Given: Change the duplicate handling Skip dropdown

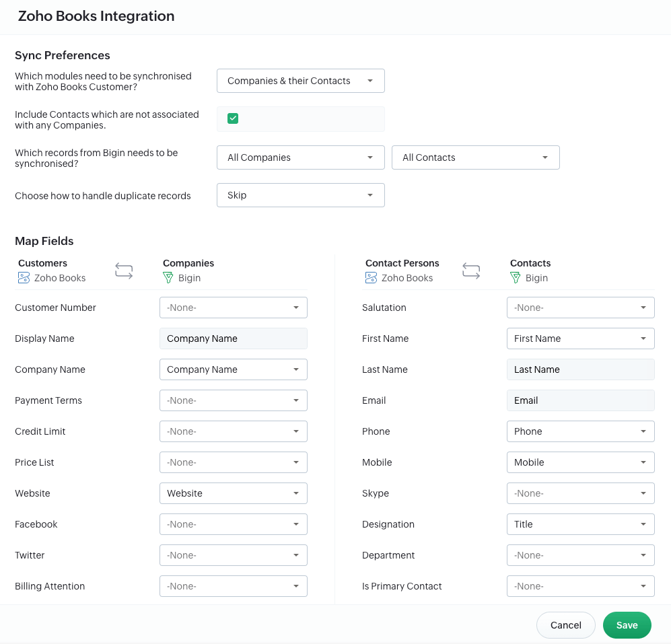Looking at the screenshot, I should 300,195.
